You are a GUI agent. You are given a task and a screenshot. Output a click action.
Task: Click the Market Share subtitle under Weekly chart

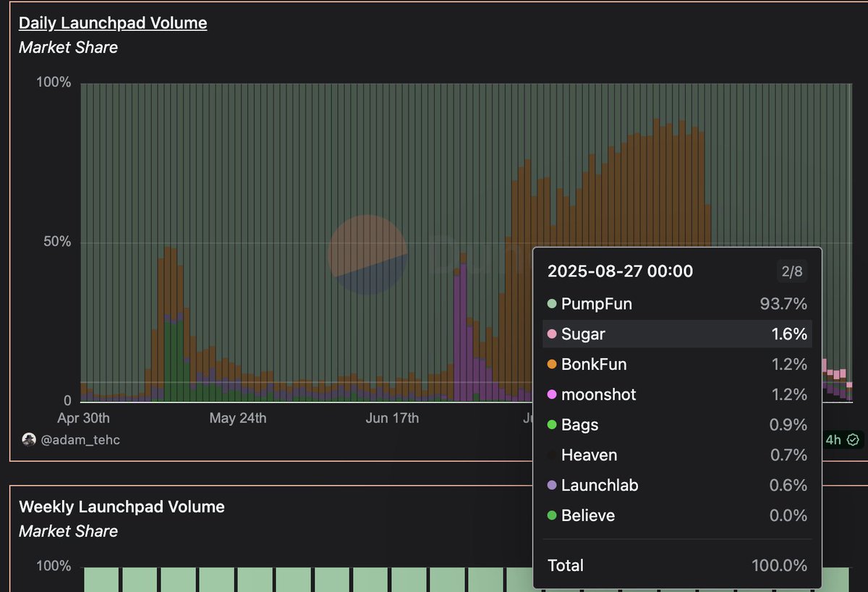(68, 531)
